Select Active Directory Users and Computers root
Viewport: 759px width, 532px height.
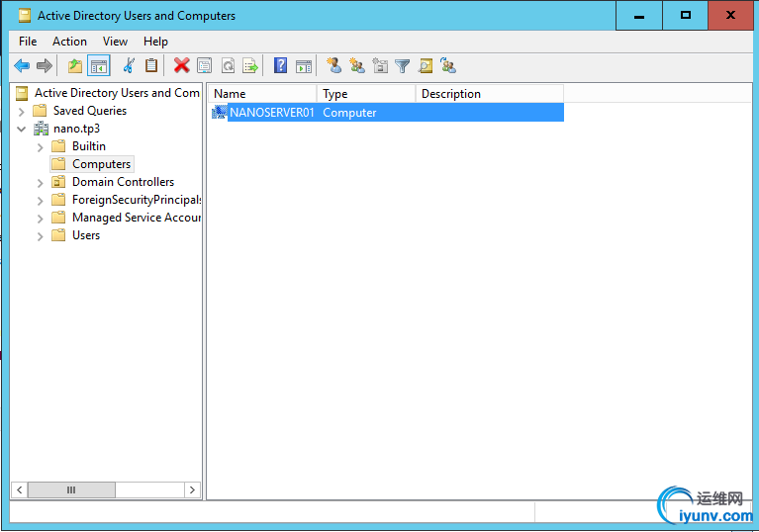tap(117, 93)
